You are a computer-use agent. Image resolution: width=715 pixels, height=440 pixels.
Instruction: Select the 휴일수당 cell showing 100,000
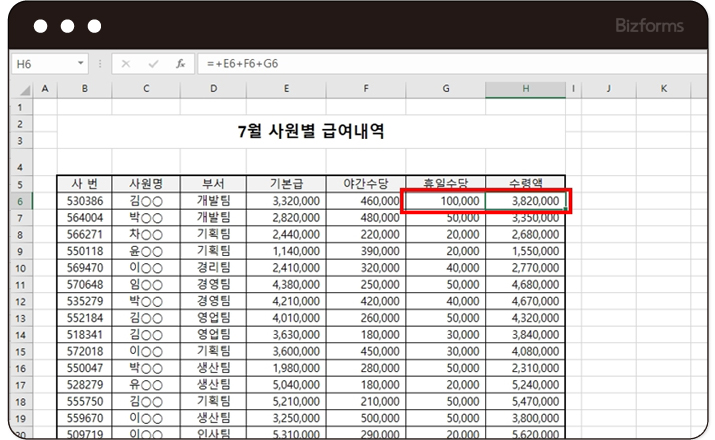pos(446,201)
